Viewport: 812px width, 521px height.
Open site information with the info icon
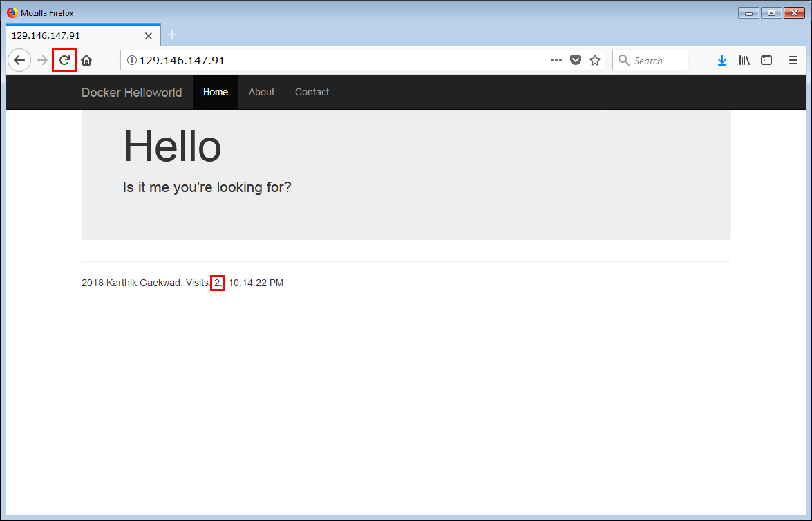(x=131, y=60)
